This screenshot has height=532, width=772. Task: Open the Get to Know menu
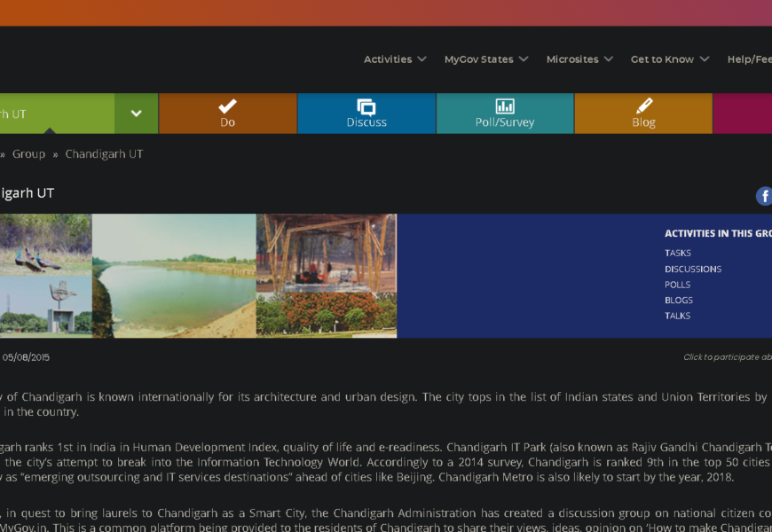[x=670, y=59]
